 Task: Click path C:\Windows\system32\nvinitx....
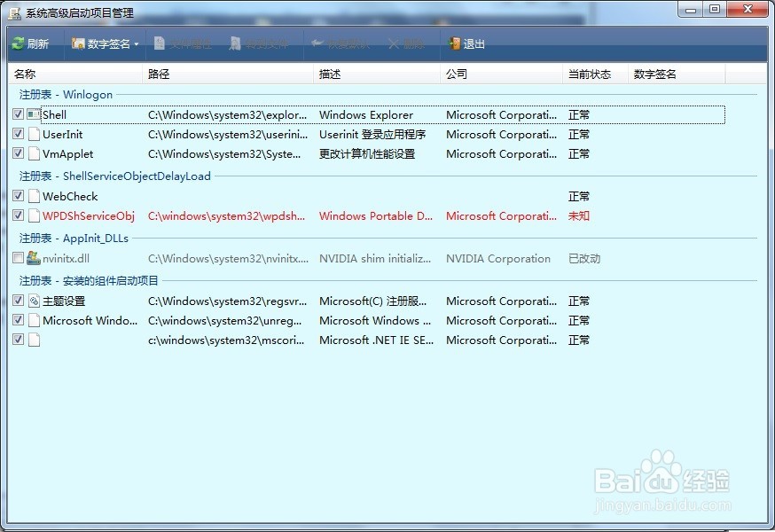pos(229,259)
